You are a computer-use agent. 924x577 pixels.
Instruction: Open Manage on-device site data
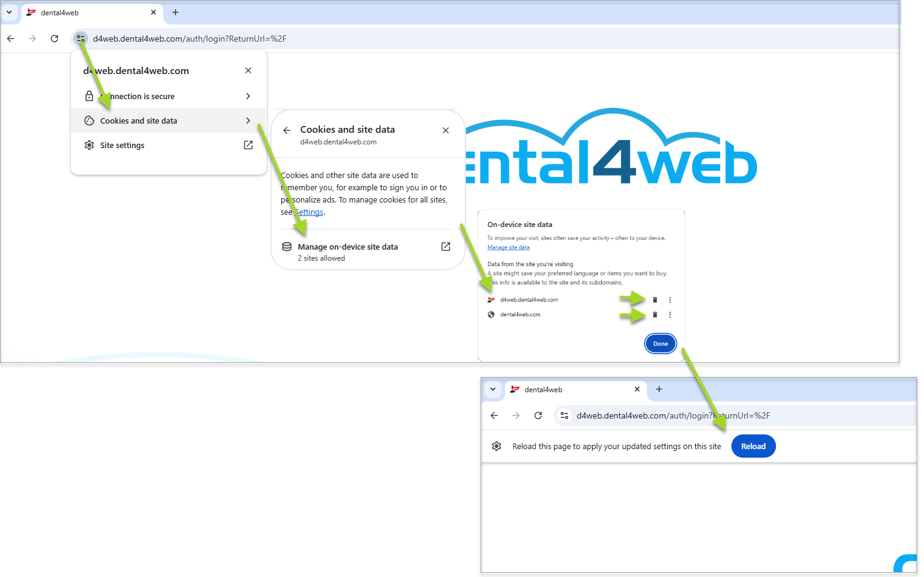[x=347, y=247]
